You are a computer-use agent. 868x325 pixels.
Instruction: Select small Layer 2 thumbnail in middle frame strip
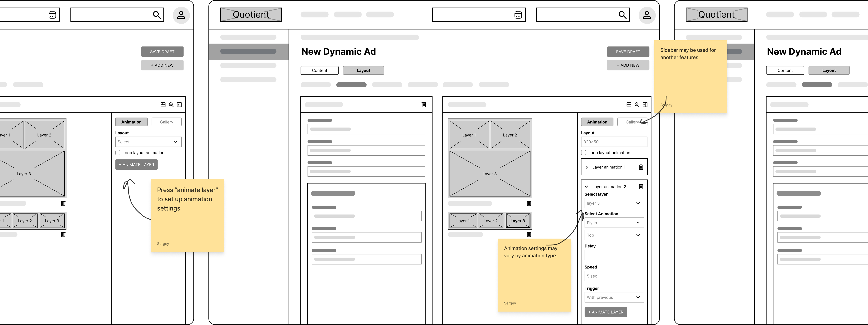click(x=491, y=221)
